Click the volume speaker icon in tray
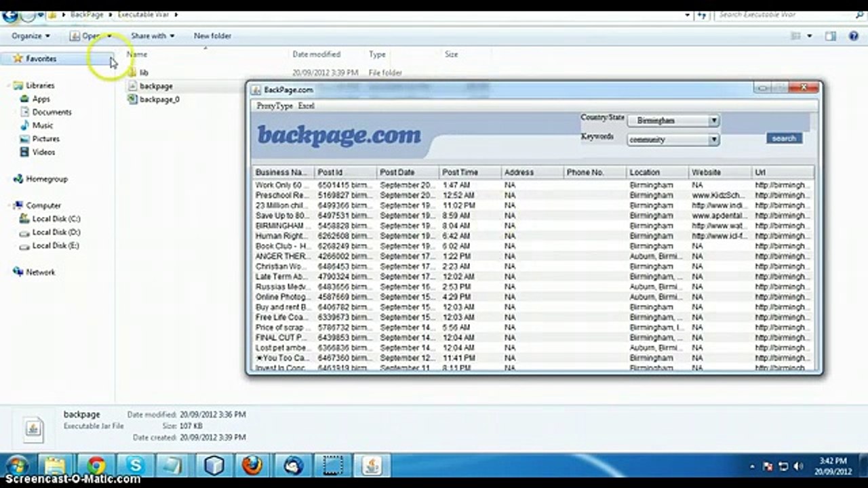 point(798,466)
